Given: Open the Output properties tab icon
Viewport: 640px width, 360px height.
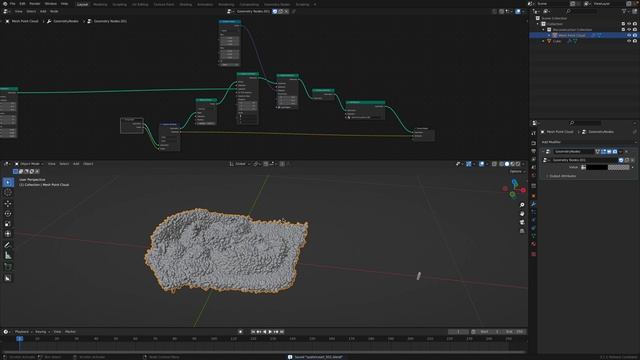Looking at the screenshot, I should coord(533,151).
